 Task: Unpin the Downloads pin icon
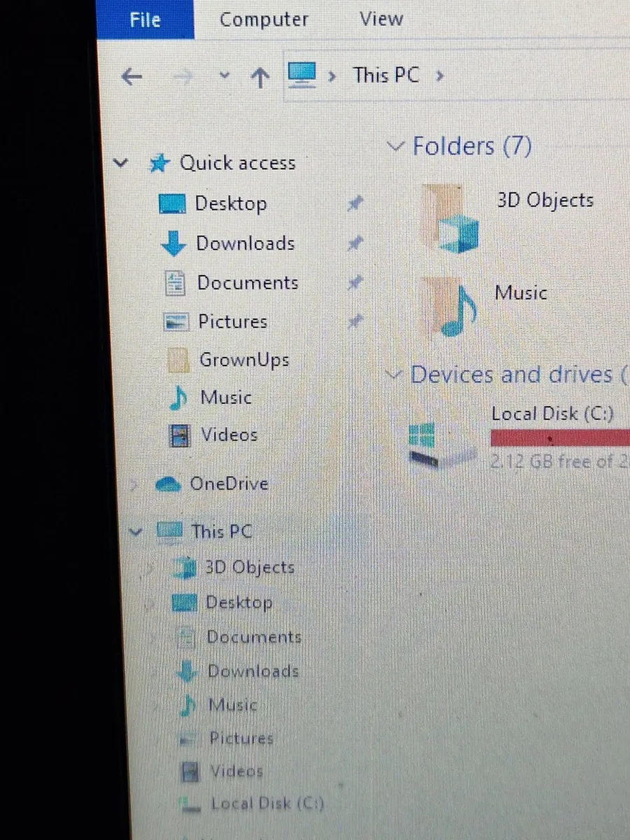click(356, 243)
